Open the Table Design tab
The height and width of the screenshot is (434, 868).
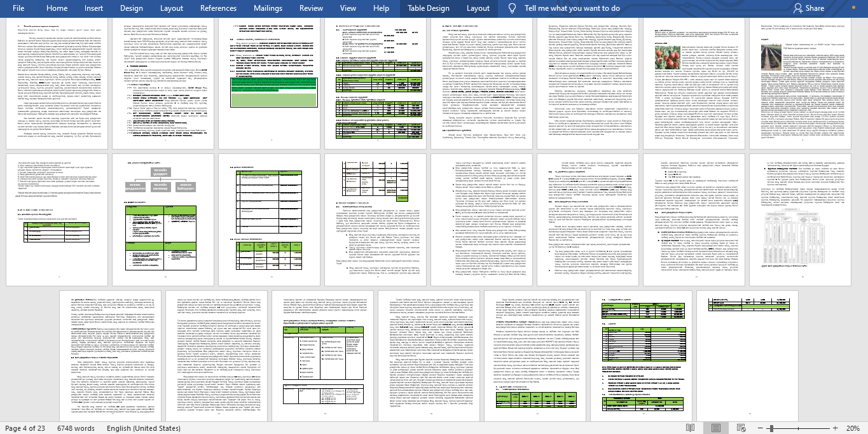pos(428,8)
